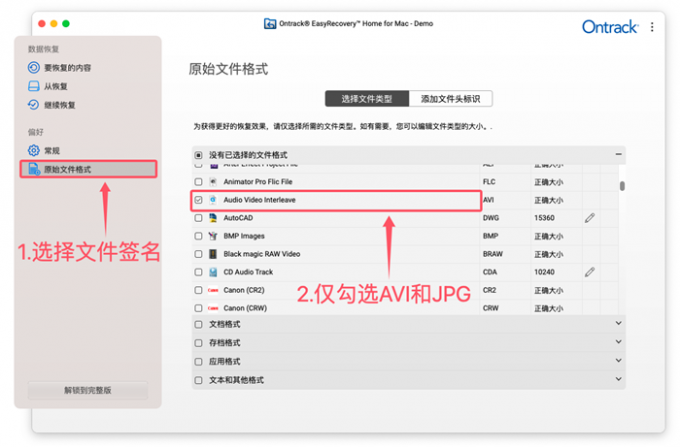This screenshot has width=680, height=447.
Task: Uncheck the Audio Video Interleave checkbox
Action: [198, 200]
